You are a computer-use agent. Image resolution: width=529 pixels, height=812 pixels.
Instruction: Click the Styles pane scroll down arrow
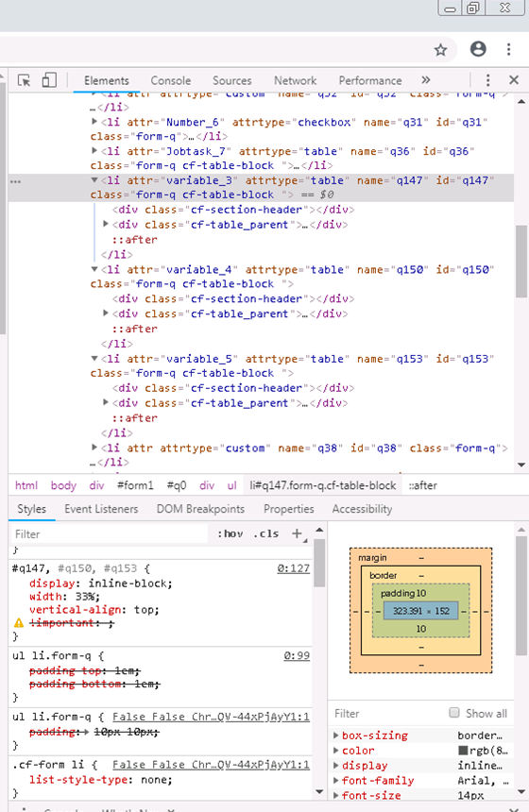click(x=319, y=792)
